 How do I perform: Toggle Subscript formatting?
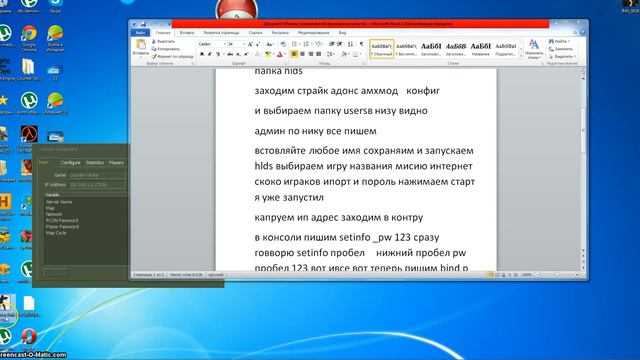tap(238, 54)
